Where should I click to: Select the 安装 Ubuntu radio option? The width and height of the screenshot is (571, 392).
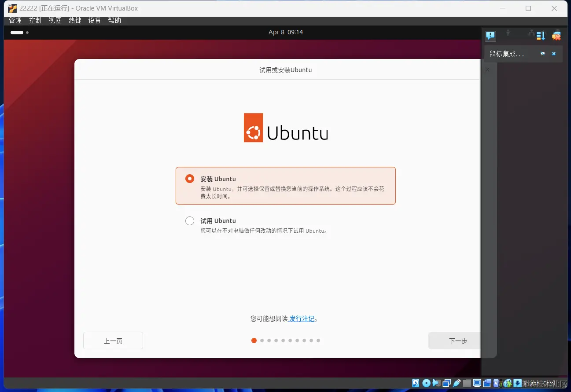click(x=190, y=179)
